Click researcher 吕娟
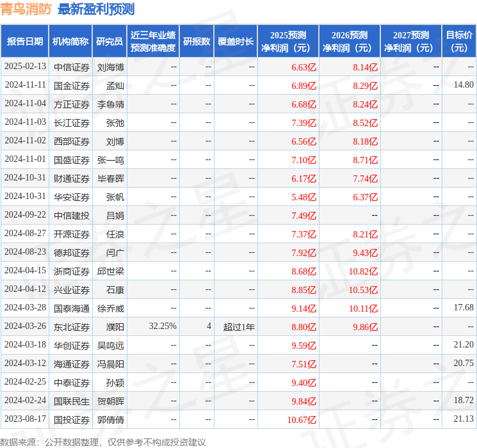This screenshot has width=477, height=448. coord(115,216)
